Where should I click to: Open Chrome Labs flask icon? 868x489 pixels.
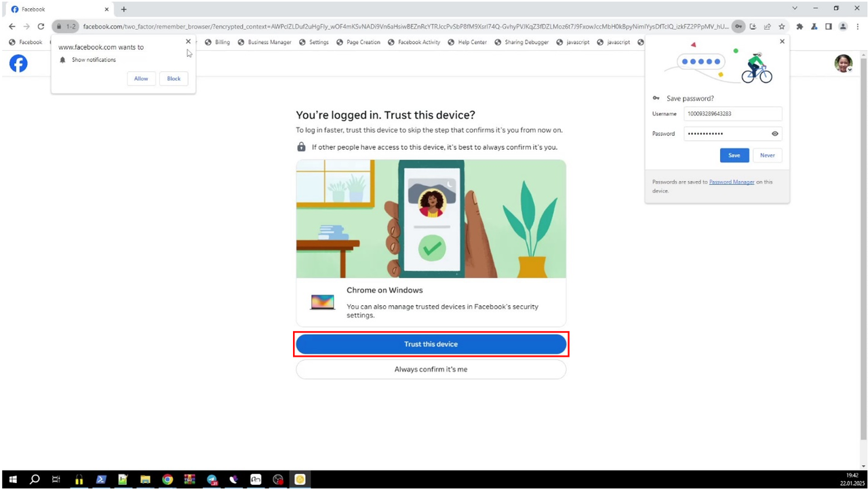[814, 26]
